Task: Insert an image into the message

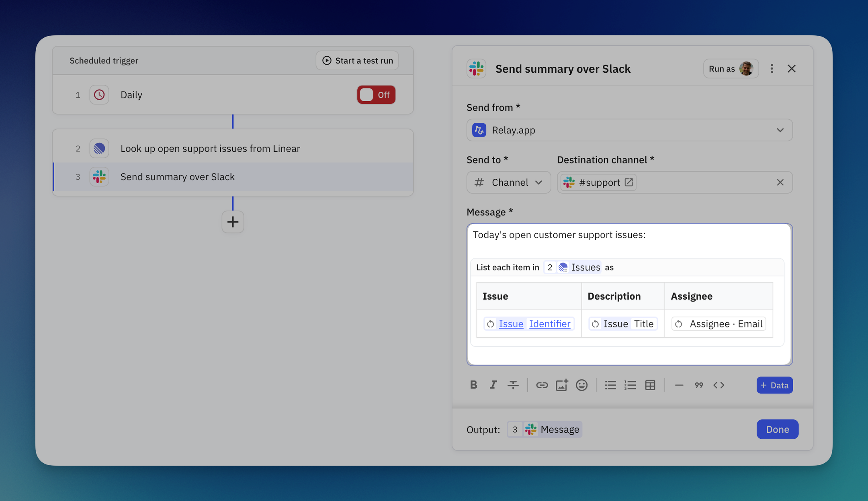Action: tap(561, 385)
